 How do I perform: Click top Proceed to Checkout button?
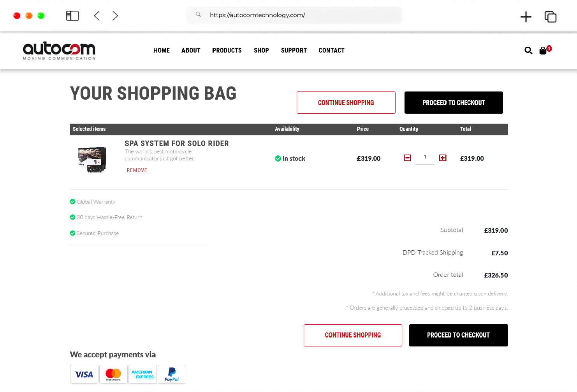tap(454, 103)
